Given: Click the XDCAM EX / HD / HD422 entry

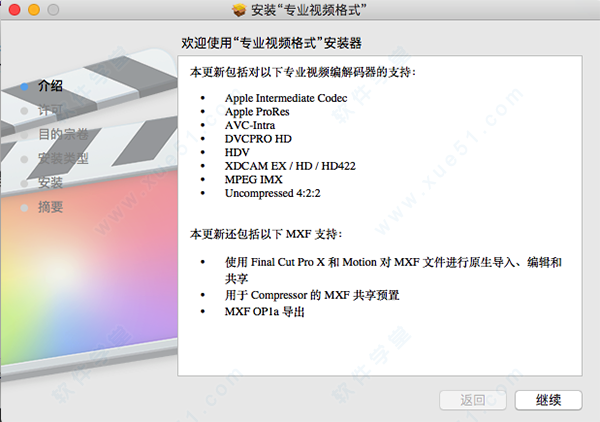Looking at the screenshot, I should point(290,166).
